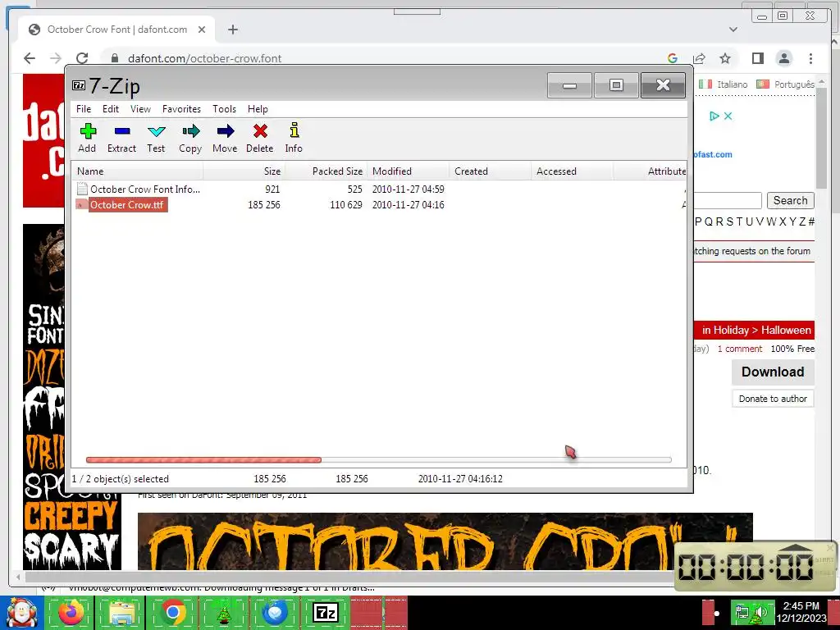Image resolution: width=840 pixels, height=630 pixels.
Task: Click the Chrome address bar URL
Action: coord(204,58)
